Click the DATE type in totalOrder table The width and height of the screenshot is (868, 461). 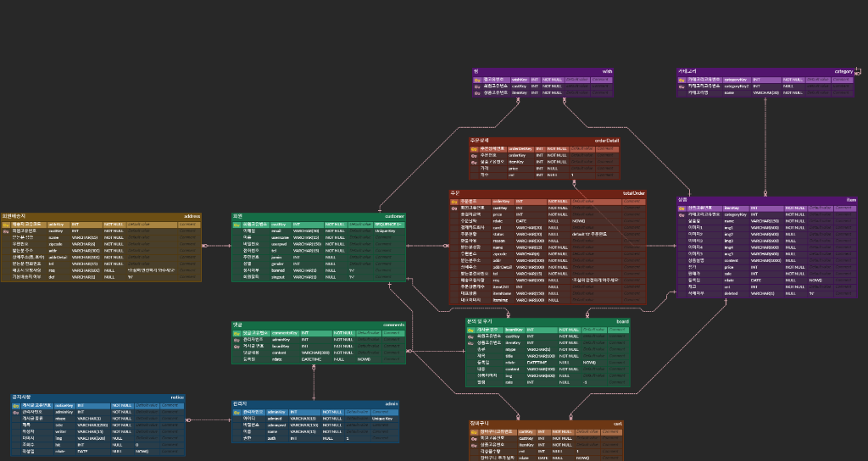[x=521, y=221]
